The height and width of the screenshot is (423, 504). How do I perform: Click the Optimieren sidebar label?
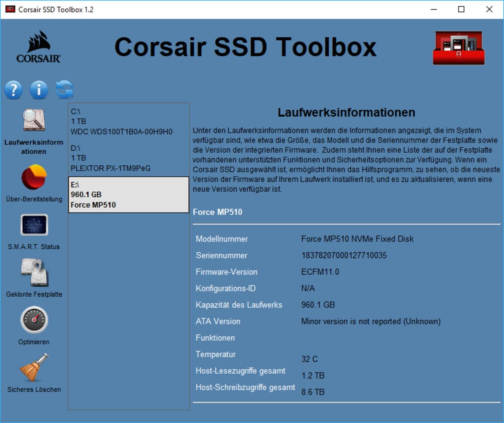coord(34,342)
